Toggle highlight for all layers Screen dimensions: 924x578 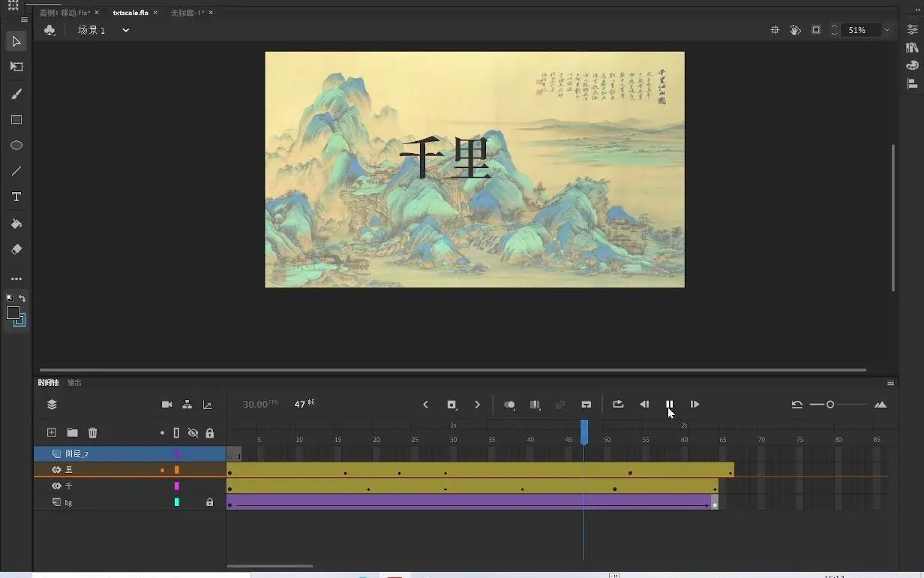(x=162, y=433)
